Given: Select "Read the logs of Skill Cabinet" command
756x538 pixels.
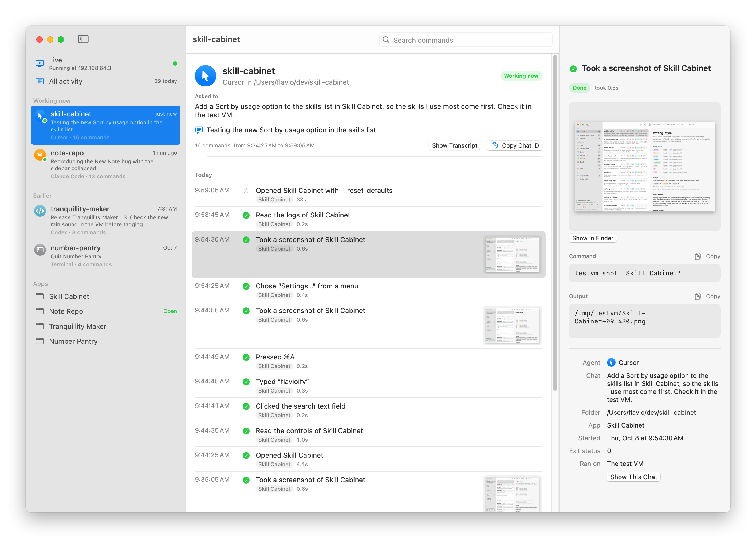Looking at the screenshot, I should 368,219.
